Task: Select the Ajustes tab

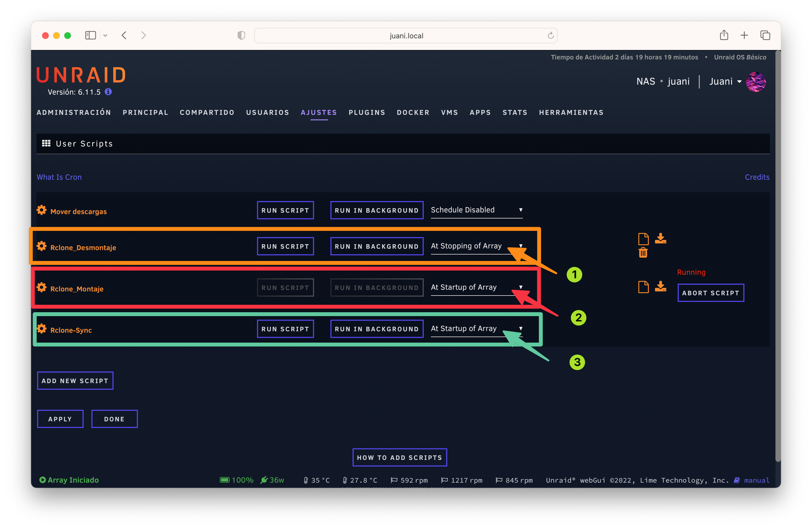Action: 319,113
